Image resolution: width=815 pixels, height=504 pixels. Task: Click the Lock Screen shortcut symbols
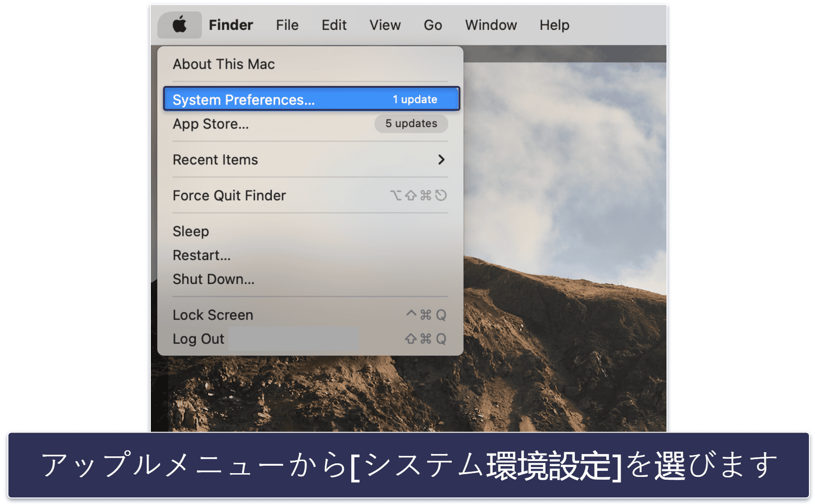(x=426, y=315)
